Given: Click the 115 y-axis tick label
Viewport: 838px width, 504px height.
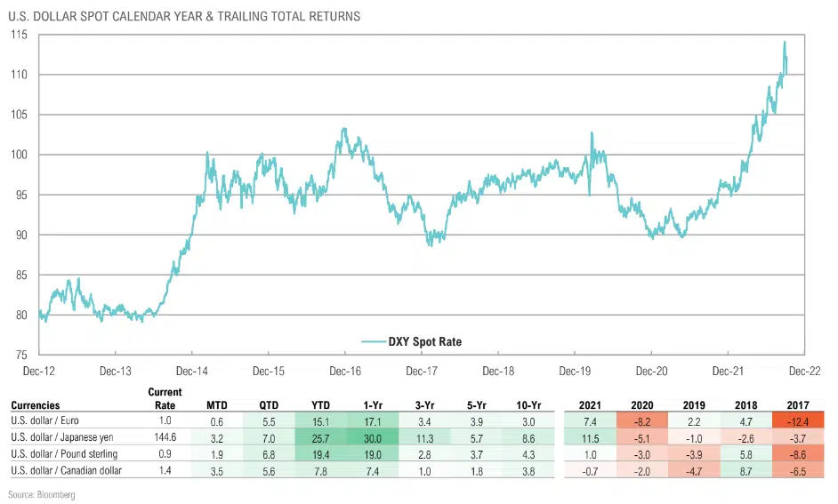Looking at the screenshot, I should pos(20,34).
